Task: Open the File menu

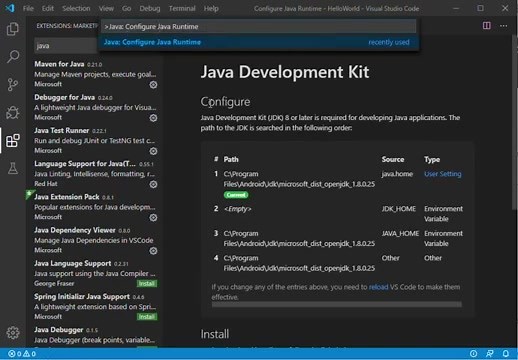Action: pos(28,8)
